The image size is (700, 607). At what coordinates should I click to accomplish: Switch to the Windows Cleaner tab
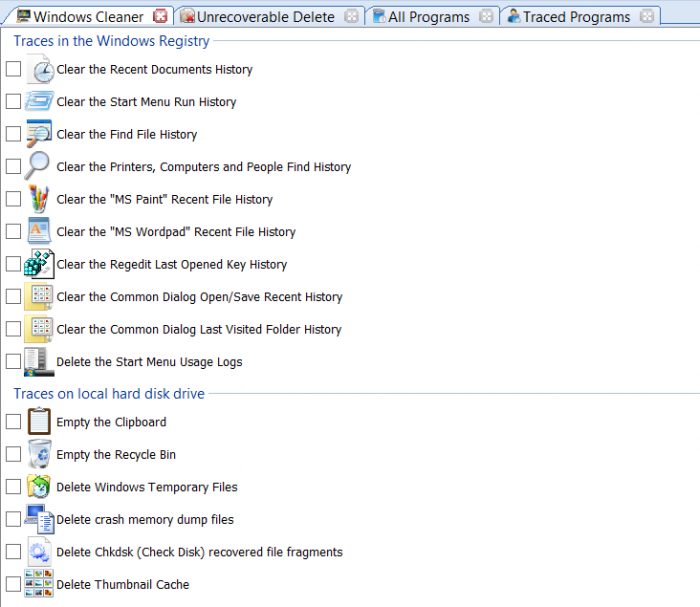[88, 17]
